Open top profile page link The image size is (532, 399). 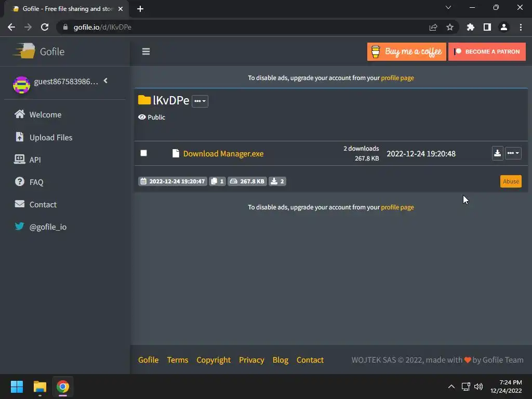tap(397, 78)
